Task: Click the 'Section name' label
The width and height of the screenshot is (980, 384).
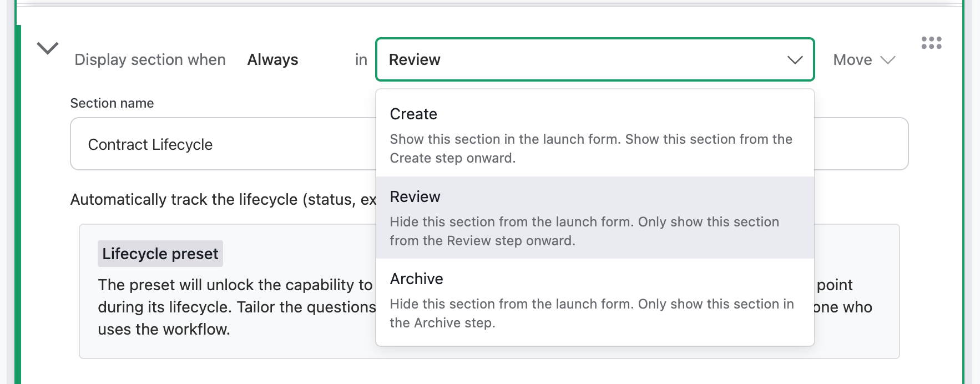Action: tap(112, 103)
